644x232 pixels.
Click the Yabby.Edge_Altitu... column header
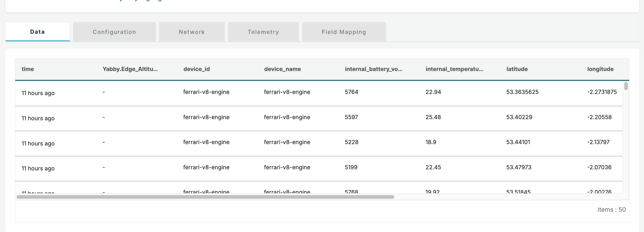[130, 69]
